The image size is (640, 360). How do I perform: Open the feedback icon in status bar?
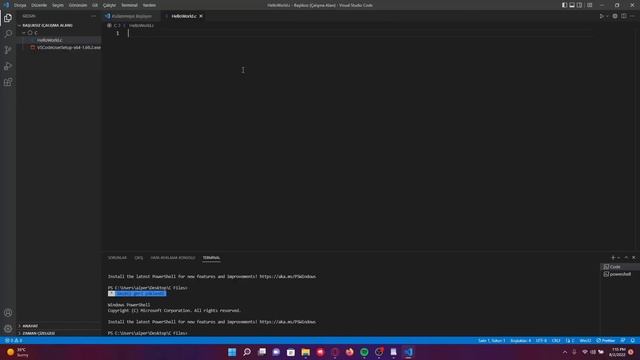(x=623, y=340)
